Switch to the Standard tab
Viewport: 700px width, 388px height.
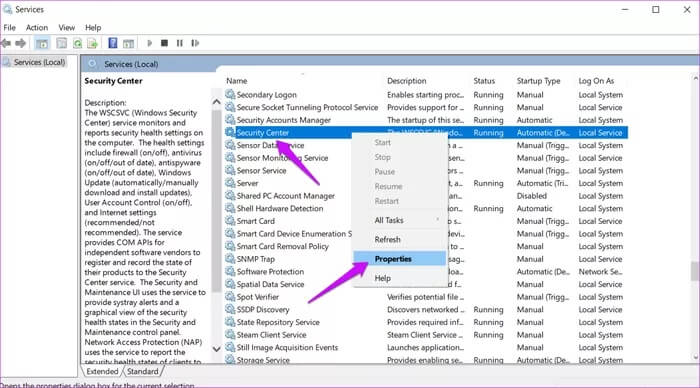click(142, 371)
